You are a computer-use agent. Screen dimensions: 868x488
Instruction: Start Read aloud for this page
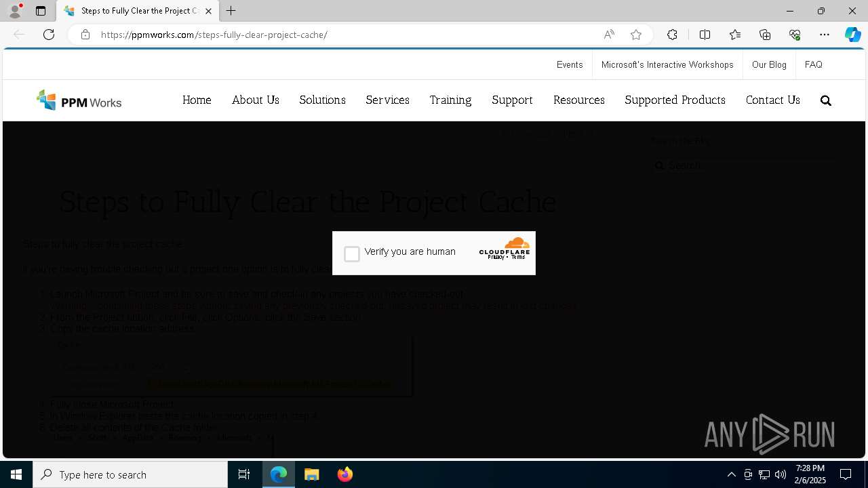(x=609, y=35)
